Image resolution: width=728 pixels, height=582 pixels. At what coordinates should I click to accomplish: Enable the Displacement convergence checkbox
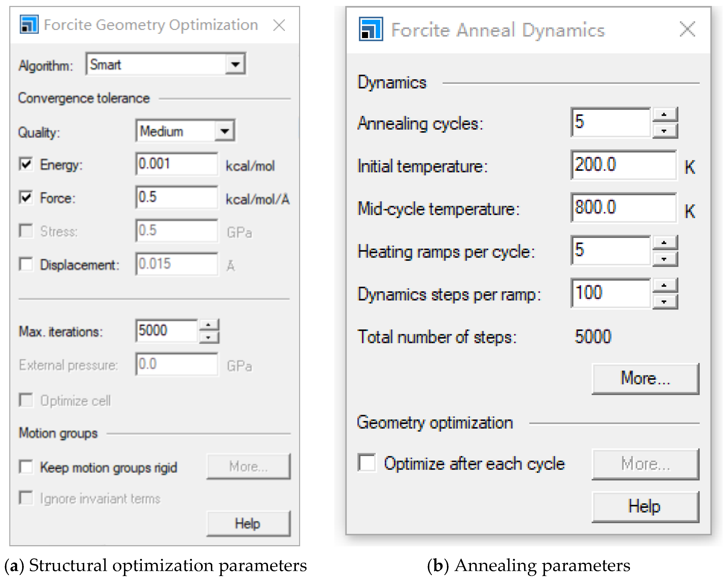pyautogui.click(x=26, y=264)
